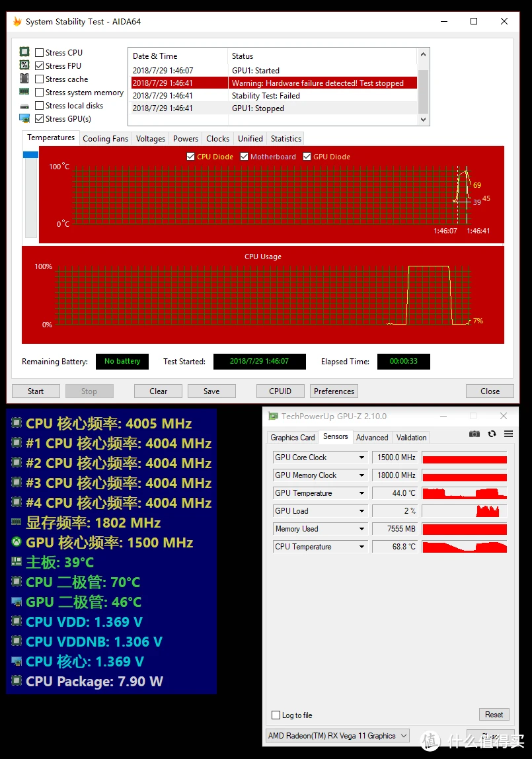Switch to the Clocks tab
The image size is (532, 759).
[x=217, y=139]
